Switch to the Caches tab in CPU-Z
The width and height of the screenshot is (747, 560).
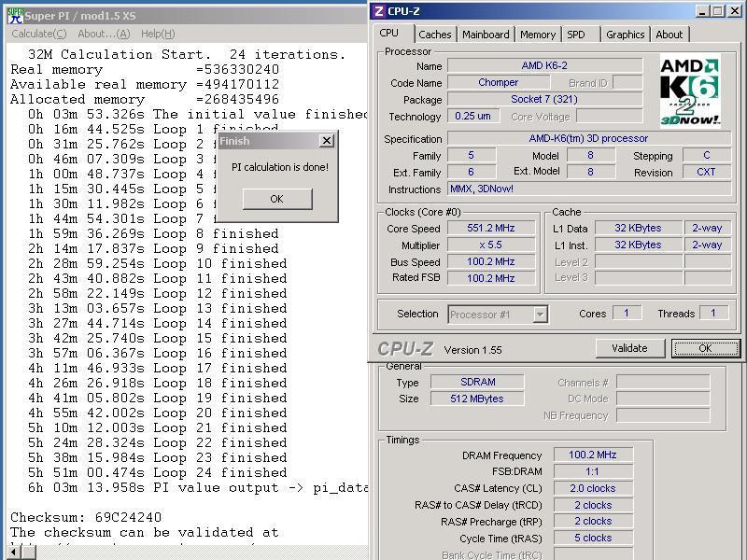pyautogui.click(x=434, y=35)
